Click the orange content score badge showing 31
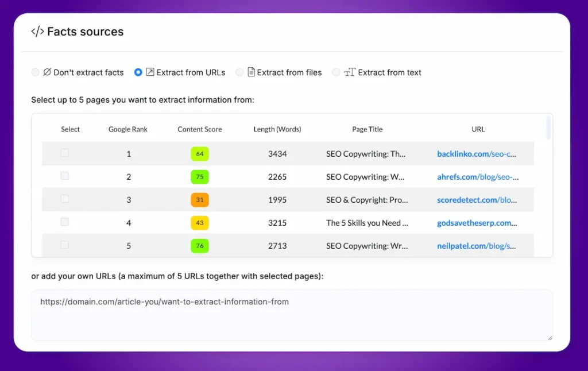The image size is (588, 371). point(199,199)
